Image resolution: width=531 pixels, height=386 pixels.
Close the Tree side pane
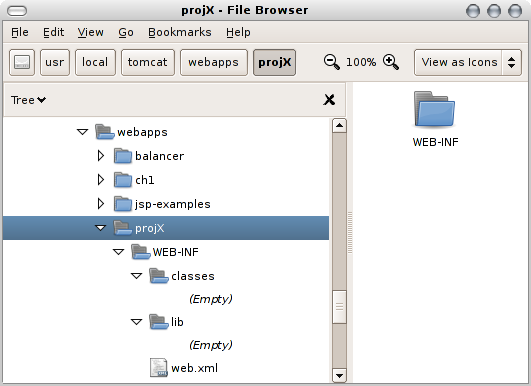[329, 100]
